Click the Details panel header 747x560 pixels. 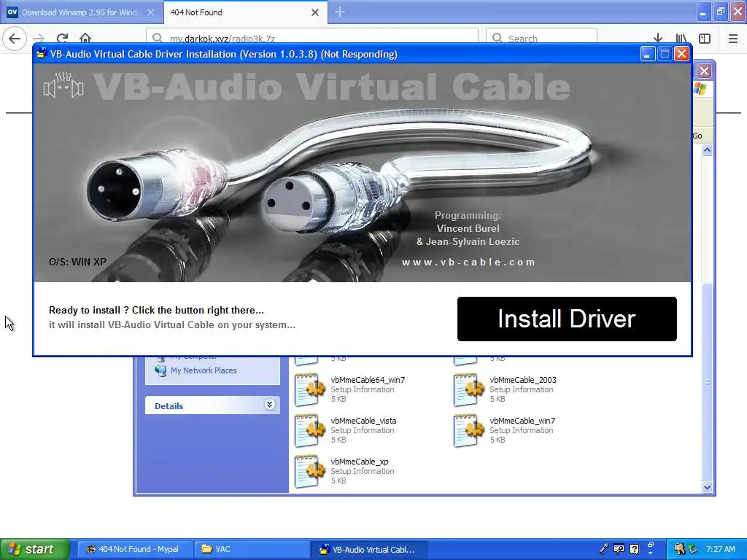click(x=212, y=405)
